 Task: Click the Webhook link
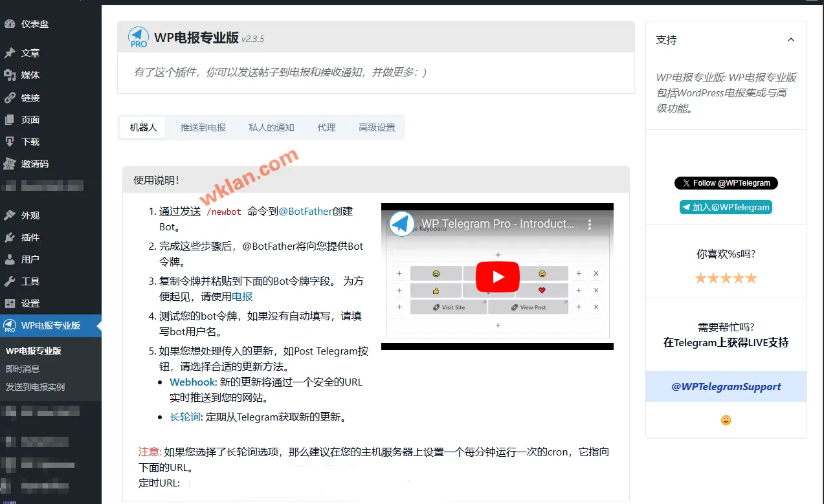[x=192, y=382]
